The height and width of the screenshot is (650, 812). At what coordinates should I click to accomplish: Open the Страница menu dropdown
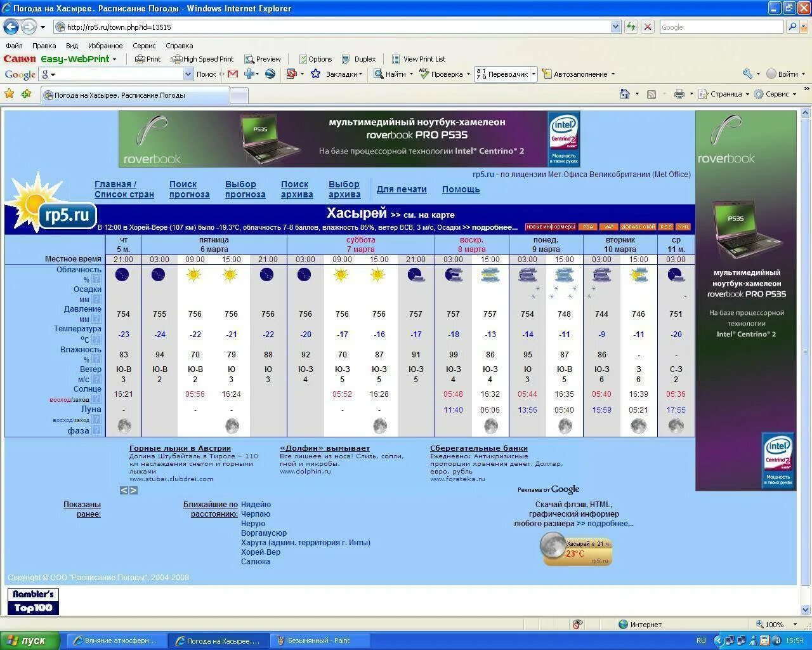747,94
